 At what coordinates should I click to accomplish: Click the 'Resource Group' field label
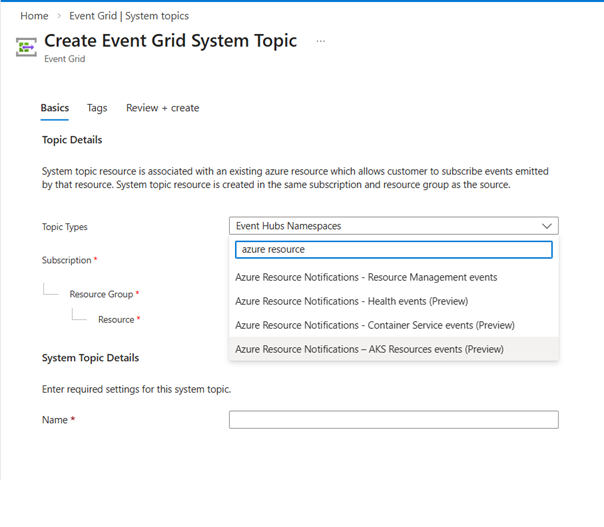pyautogui.click(x=101, y=294)
